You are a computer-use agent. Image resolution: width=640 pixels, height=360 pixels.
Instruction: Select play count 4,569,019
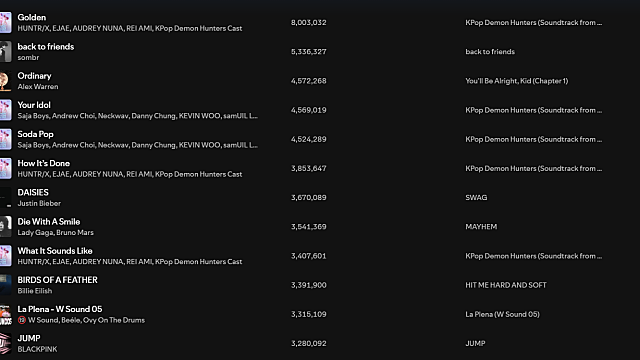pos(309,110)
